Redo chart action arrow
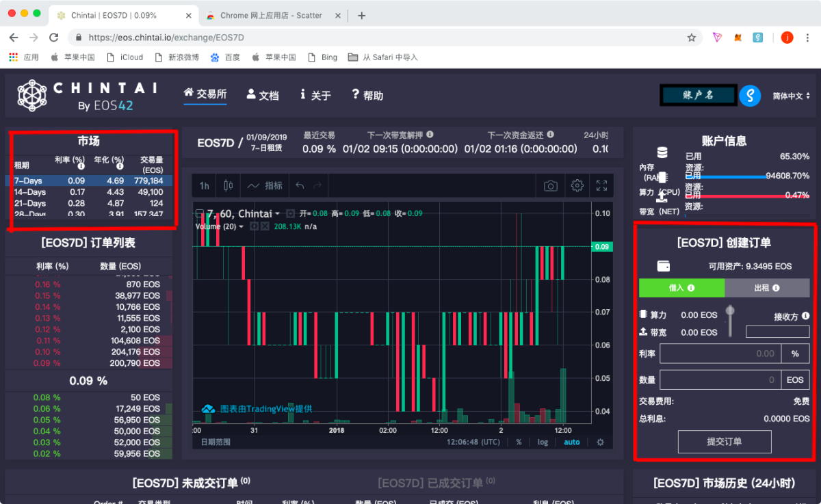The height and width of the screenshot is (504, 821). [317, 185]
